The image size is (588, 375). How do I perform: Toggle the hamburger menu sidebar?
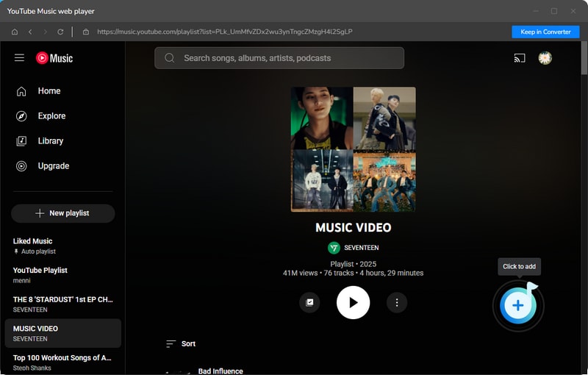point(20,58)
